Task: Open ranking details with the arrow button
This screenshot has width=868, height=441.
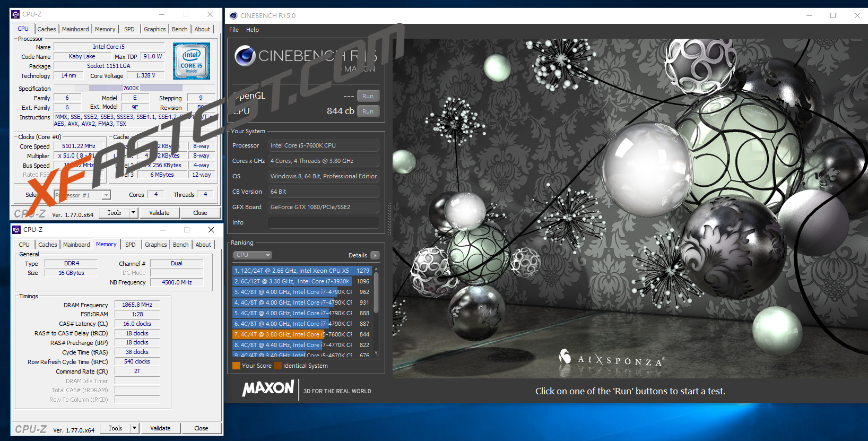Action: coord(375,255)
